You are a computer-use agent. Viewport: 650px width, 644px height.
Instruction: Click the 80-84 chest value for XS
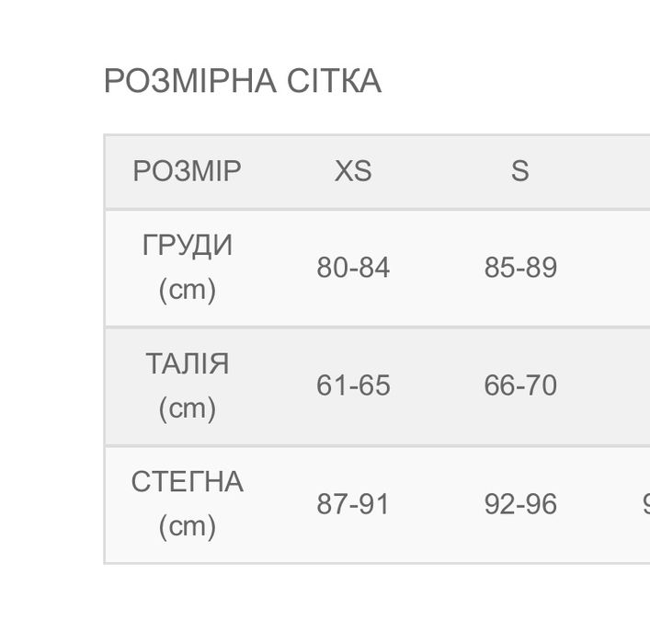click(x=353, y=268)
